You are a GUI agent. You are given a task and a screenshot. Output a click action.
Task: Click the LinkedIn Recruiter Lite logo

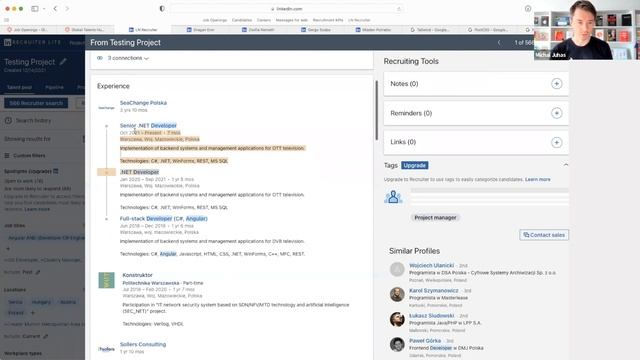tap(32, 42)
